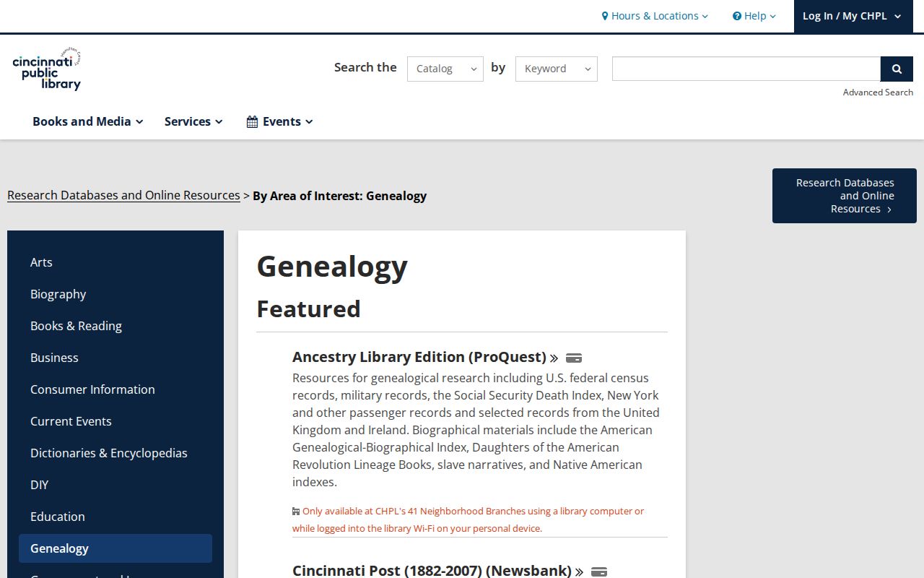Click the Featured section heading
The height and width of the screenshot is (578, 924).
click(x=308, y=309)
